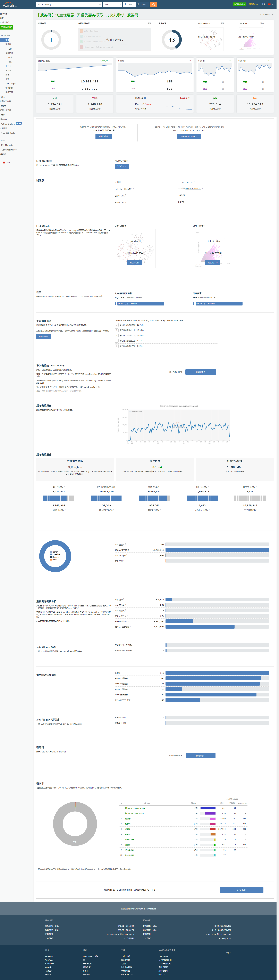The height and width of the screenshot is (980, 279).
Task: Open Link Context link in footer
Action: pyautogui.click(x=164, y=956)
